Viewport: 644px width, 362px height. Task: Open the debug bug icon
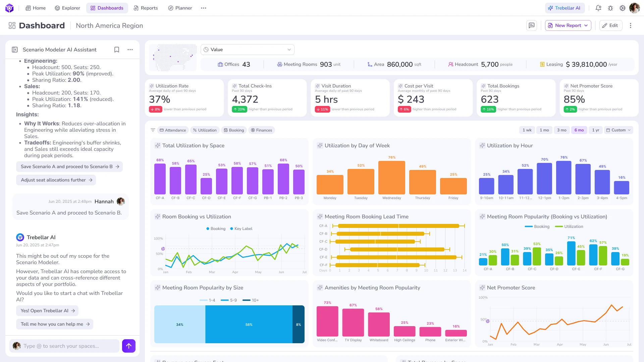pyautogui.click(x=610, y=8)
